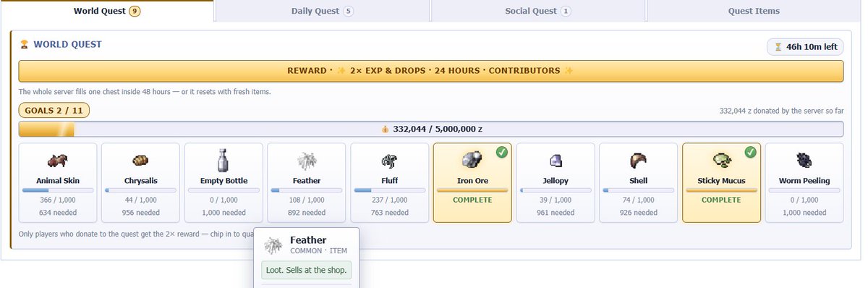The width and height of the screenshot is (868, 288).
Task: Click the Sticky Mucus item icon
Action: (722, 160)
